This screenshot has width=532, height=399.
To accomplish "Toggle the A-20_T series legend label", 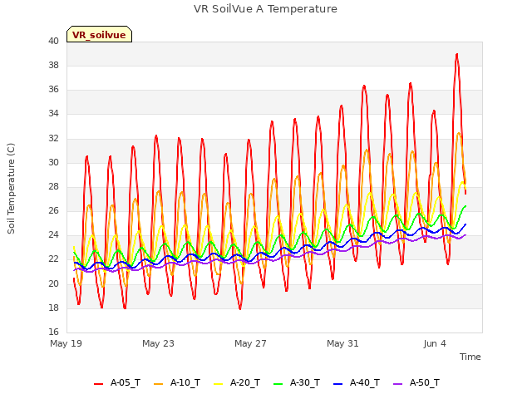I will pyautogui.click(x=245, y=383).
